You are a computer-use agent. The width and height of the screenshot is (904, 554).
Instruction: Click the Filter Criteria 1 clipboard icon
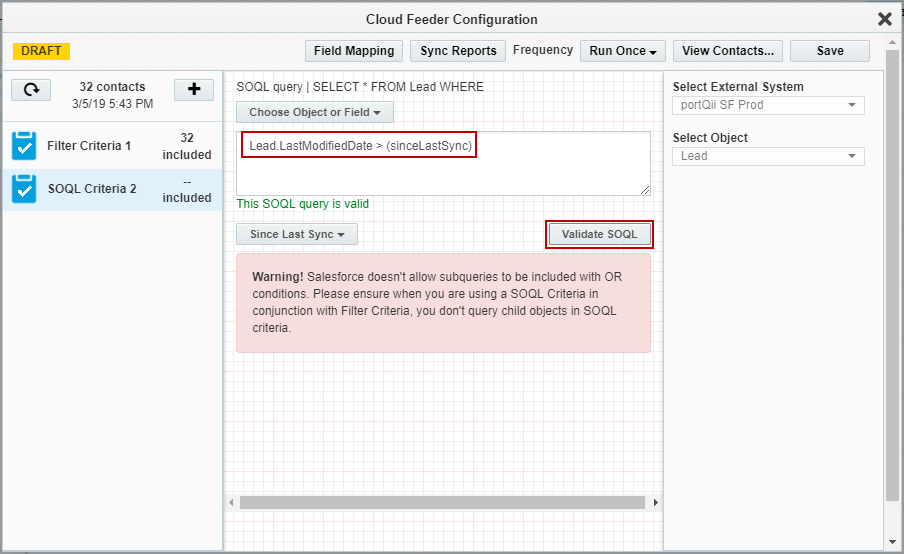click(x=24, y=146)
